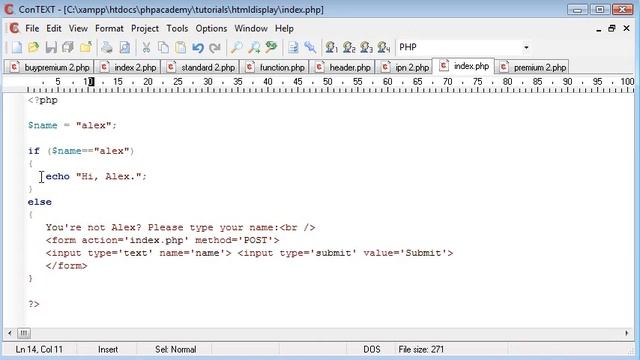Image resolution: width=640 pixels, height=360 pixels.
Task: Click the Print icon
Action: (x=107, y=47)
